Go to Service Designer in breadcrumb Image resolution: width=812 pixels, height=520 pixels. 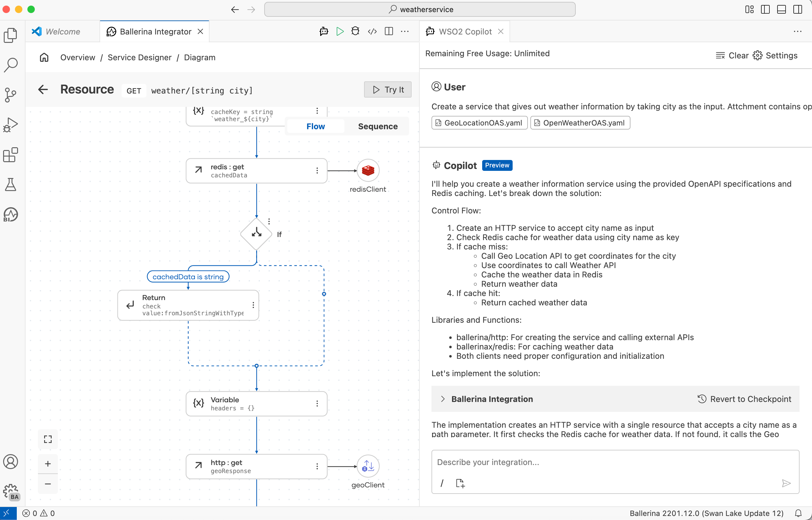[140, 57]
